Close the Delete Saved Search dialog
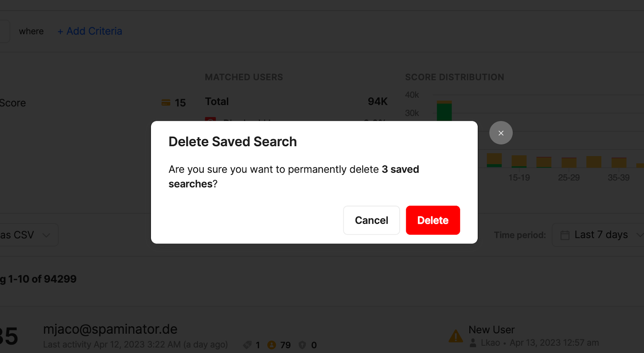The width and height of the screenshot is (644, 353). click(x=501, y=133)
